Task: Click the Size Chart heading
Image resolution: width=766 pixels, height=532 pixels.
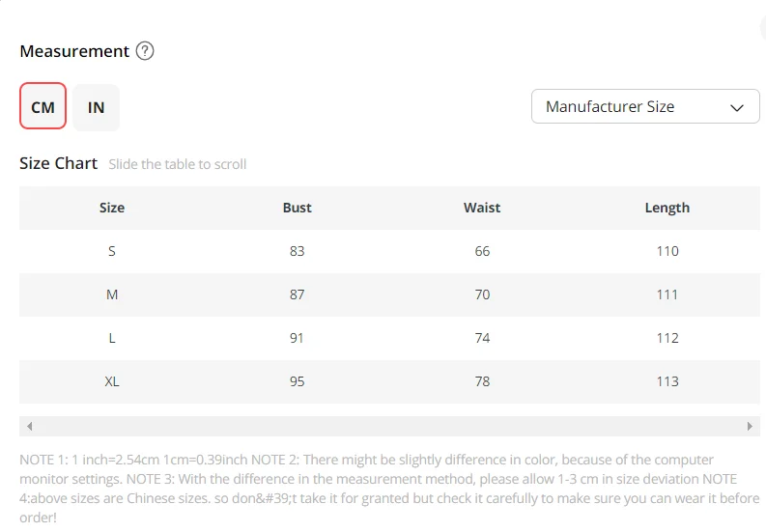Action: coord(59,163)
